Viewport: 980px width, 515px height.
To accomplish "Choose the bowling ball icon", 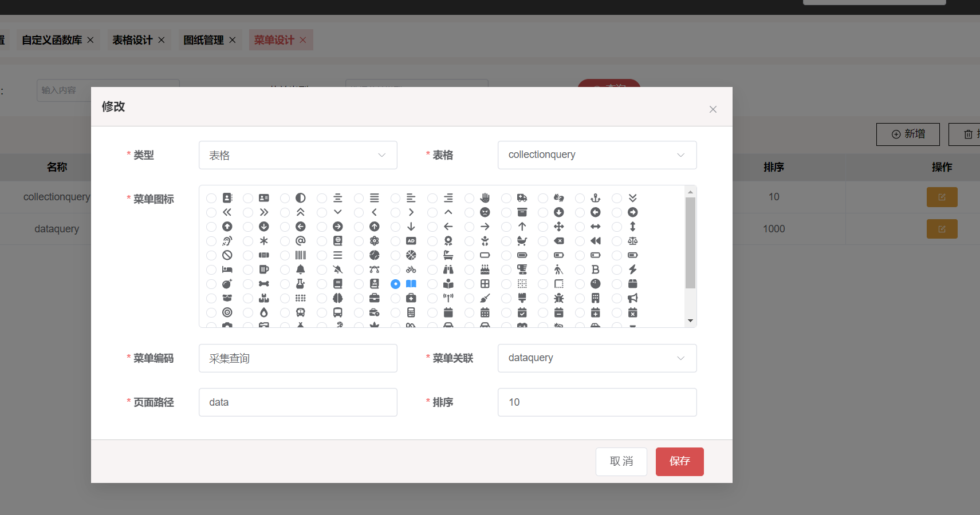I will [596, 284].
